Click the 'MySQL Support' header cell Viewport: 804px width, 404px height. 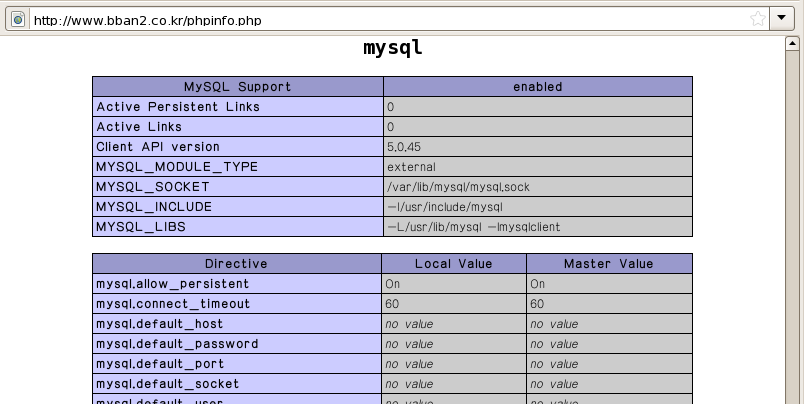pos(238,87)
